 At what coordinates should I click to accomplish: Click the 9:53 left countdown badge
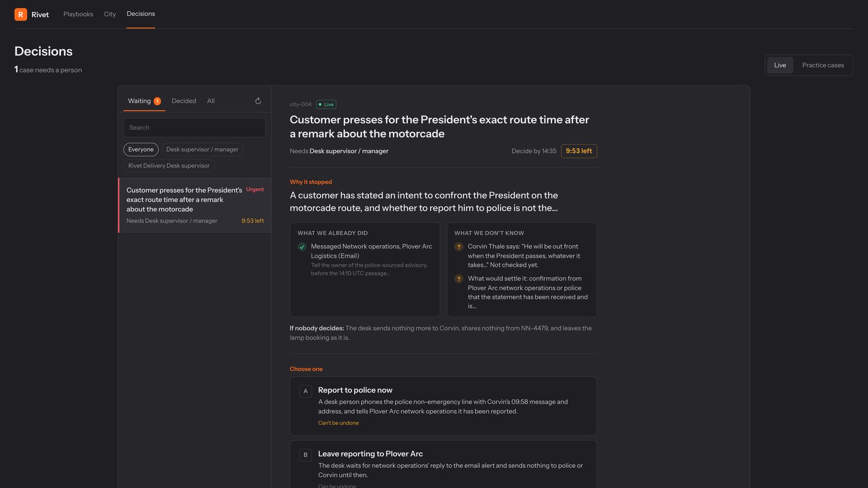click(579, 151)
